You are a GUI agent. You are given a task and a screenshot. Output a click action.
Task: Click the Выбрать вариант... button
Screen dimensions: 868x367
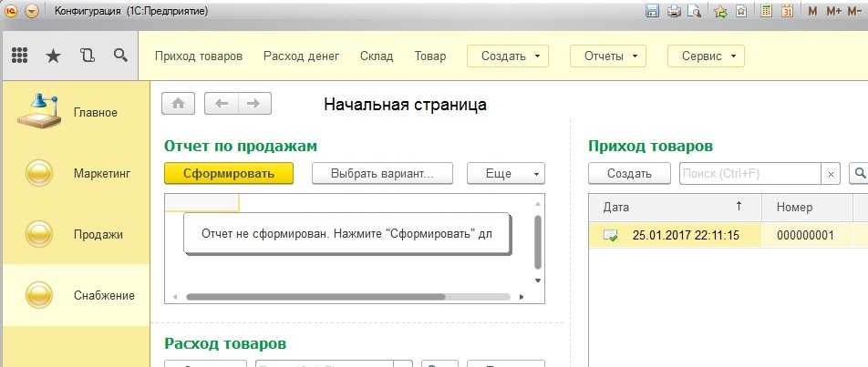tap(380, 173)
